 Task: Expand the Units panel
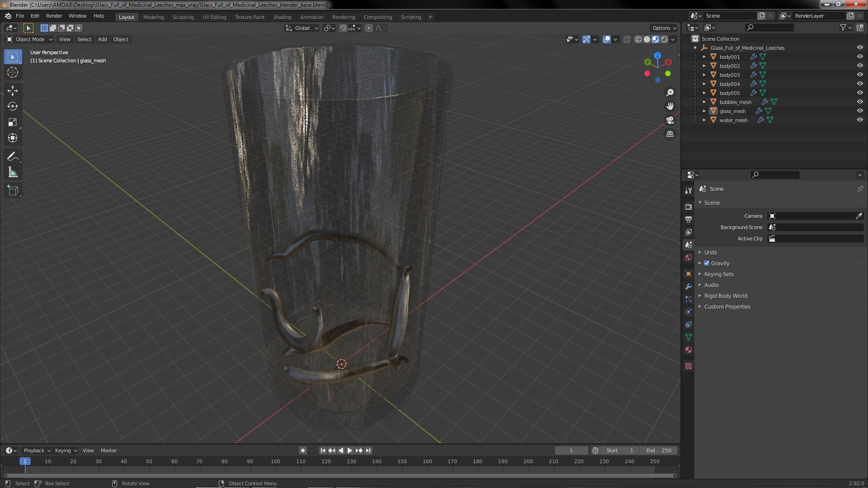(710, 252)
